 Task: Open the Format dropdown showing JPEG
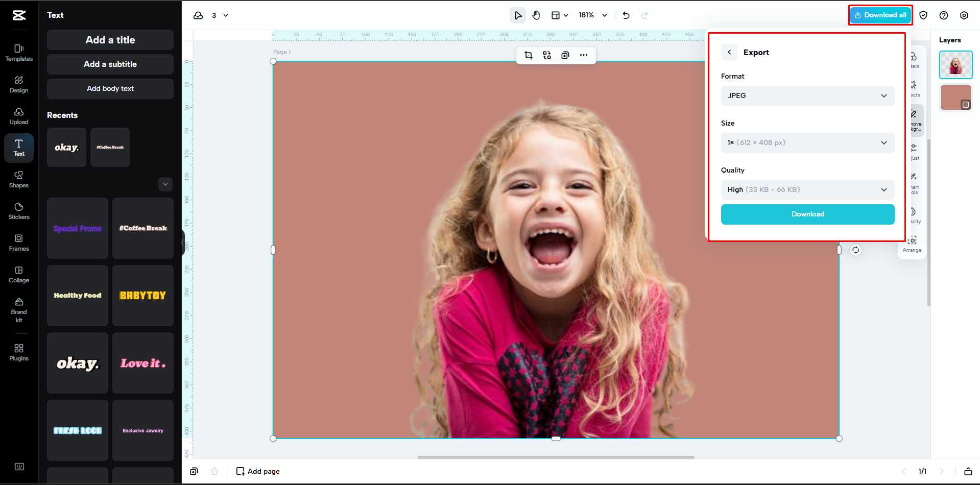click(x=807, y=95)
